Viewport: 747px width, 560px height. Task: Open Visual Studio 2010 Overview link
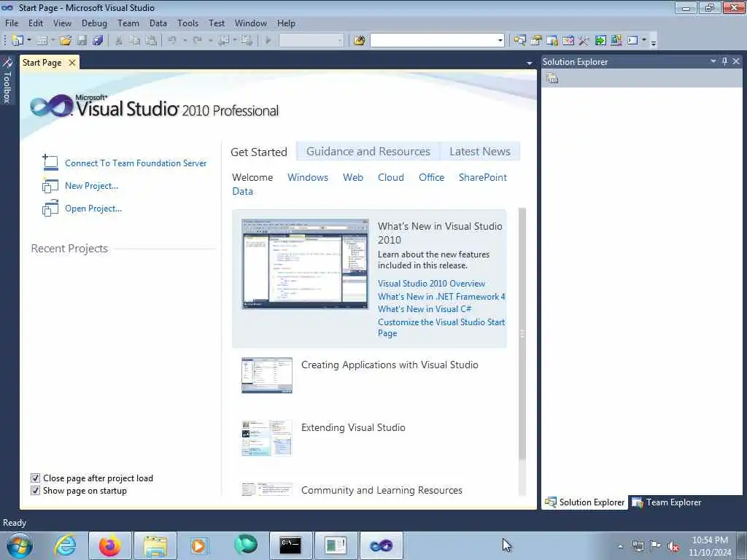(x=431, y=284)
